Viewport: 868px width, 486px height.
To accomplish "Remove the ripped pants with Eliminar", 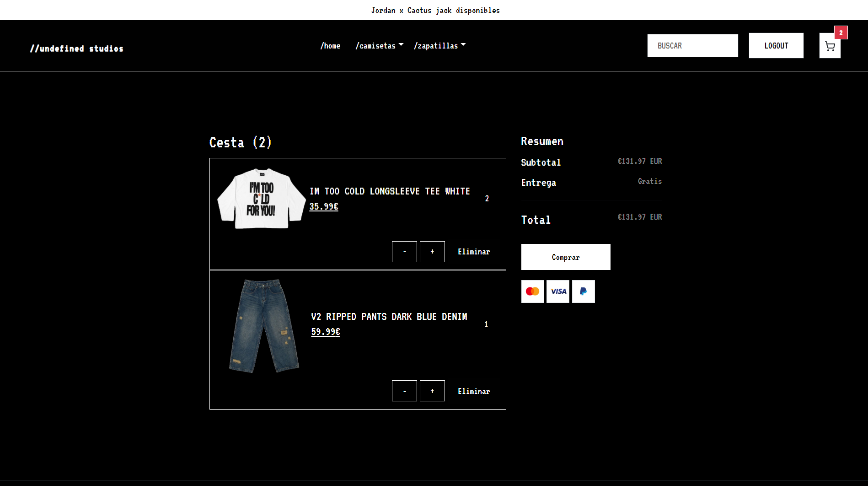I will click(x=474, y=391).
